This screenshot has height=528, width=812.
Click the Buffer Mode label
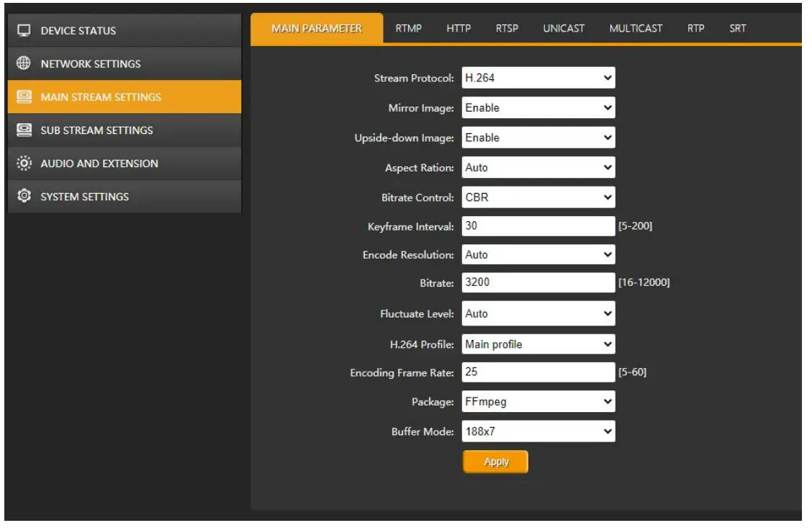423,431
